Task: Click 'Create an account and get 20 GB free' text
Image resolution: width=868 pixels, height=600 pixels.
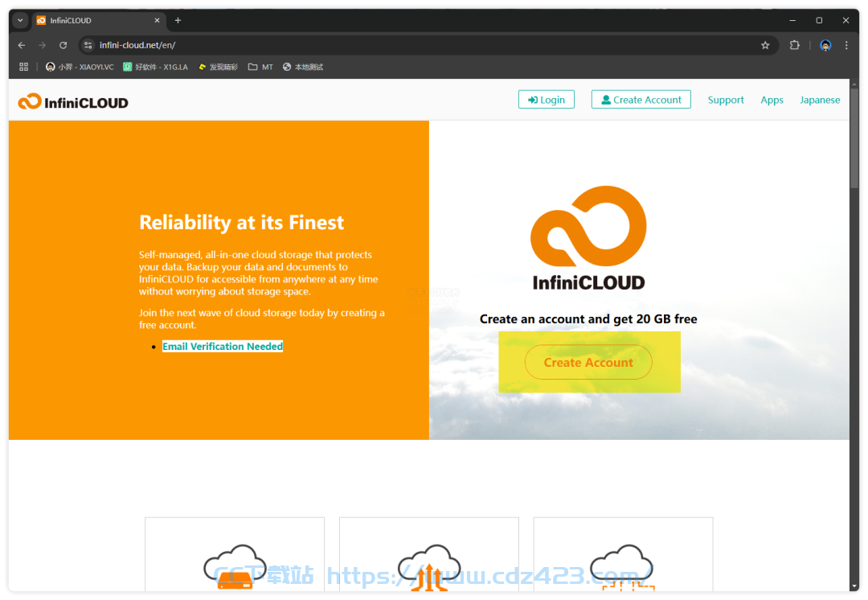Action: coord(588,319)
